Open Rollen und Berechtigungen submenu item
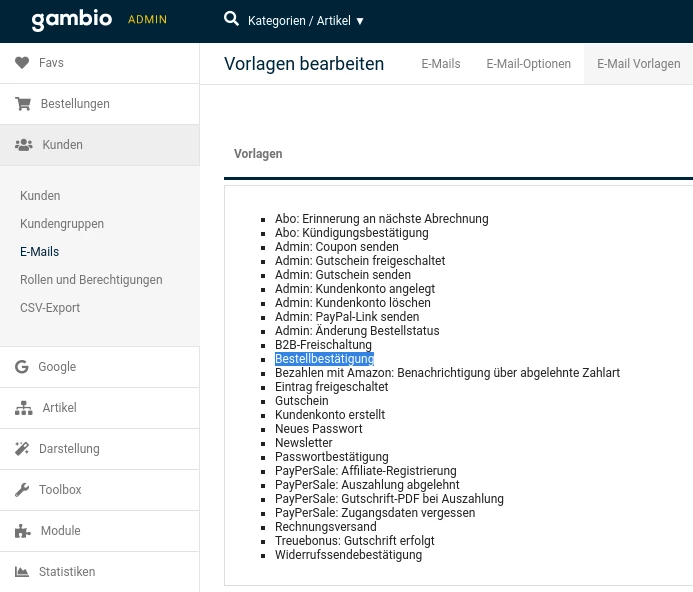693x592 pixels. [x=91, y=280]
